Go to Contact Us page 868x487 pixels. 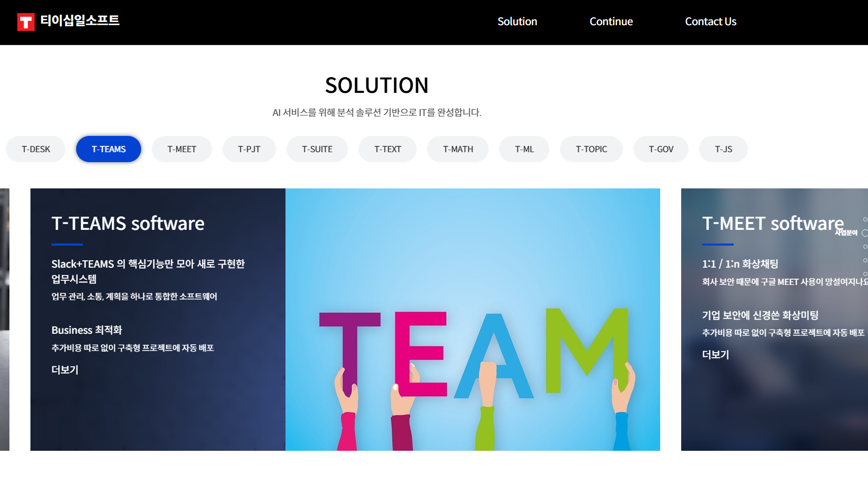[710, 22]
